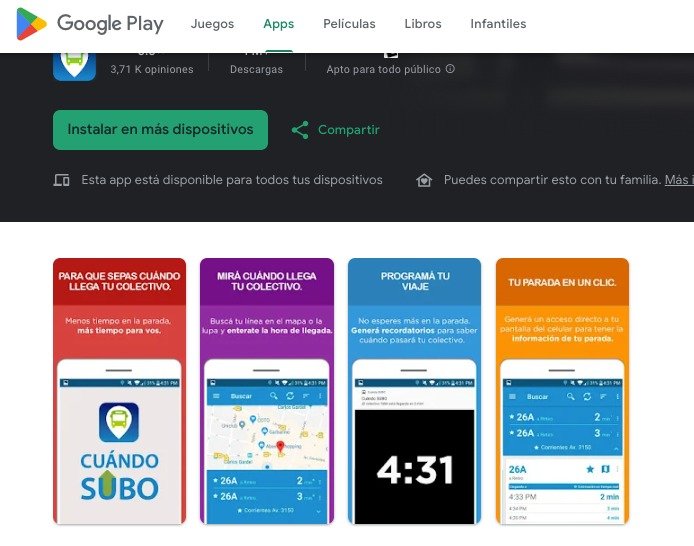Screen dimensions: 694x546
Task: Click the Descargas count label
Action: pyautogui.click(x=256, y=69)
